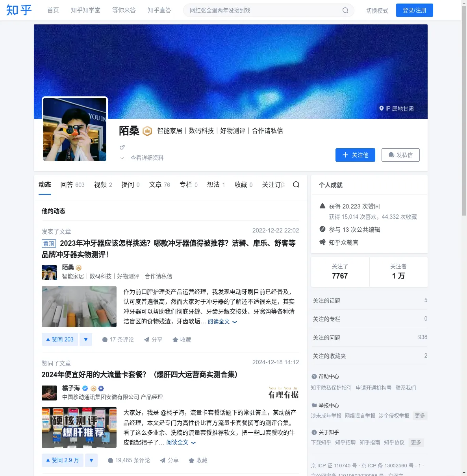Image resolution: width=467 pixels, height=476 pixels.
Task: Upvote with 赞同 2.9 万 button
Action: coord(62,460)
